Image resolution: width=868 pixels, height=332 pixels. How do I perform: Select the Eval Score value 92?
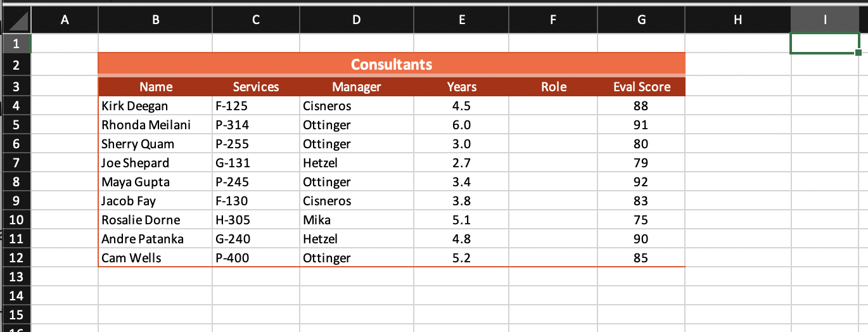click(641, 182)
